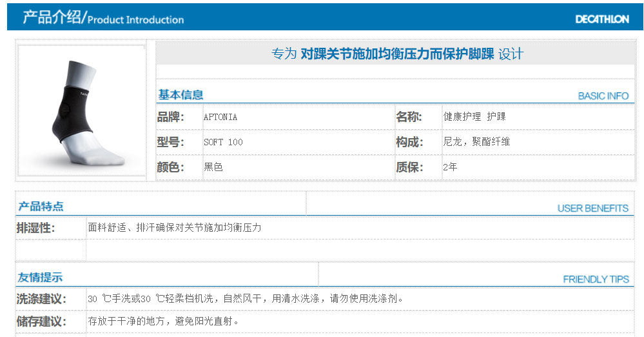Select the color value '黑色'
This screenshot has width=644, height=337.
tap(213, 167)
